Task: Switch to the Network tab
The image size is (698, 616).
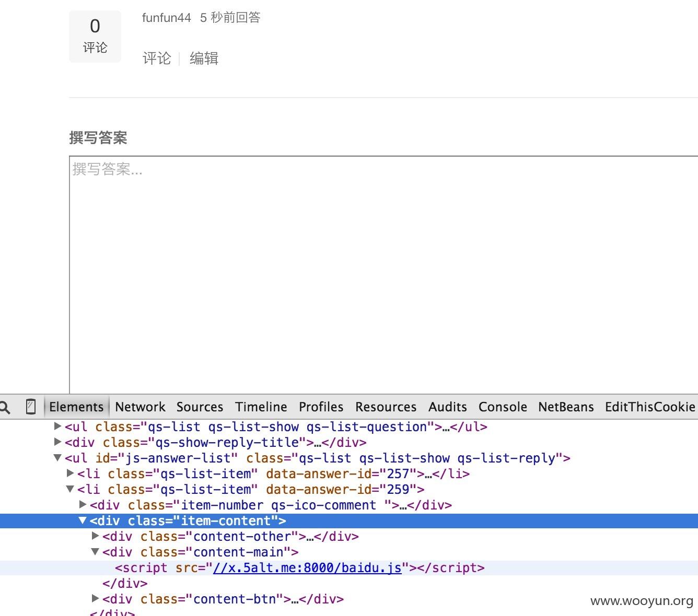Action: [x=140, y=407]
